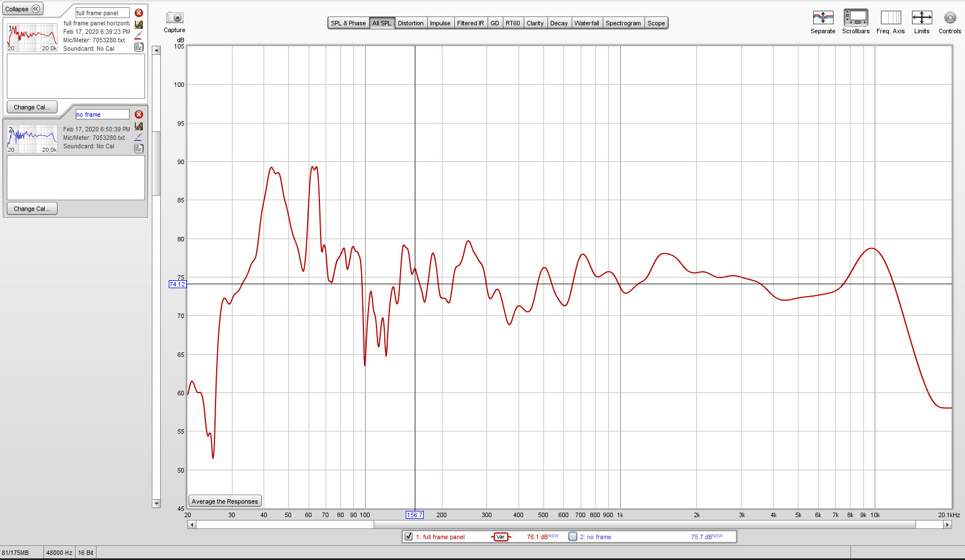
Task: Click the no frame notes area
Action: pyautogui.click(x=76, y=178)
